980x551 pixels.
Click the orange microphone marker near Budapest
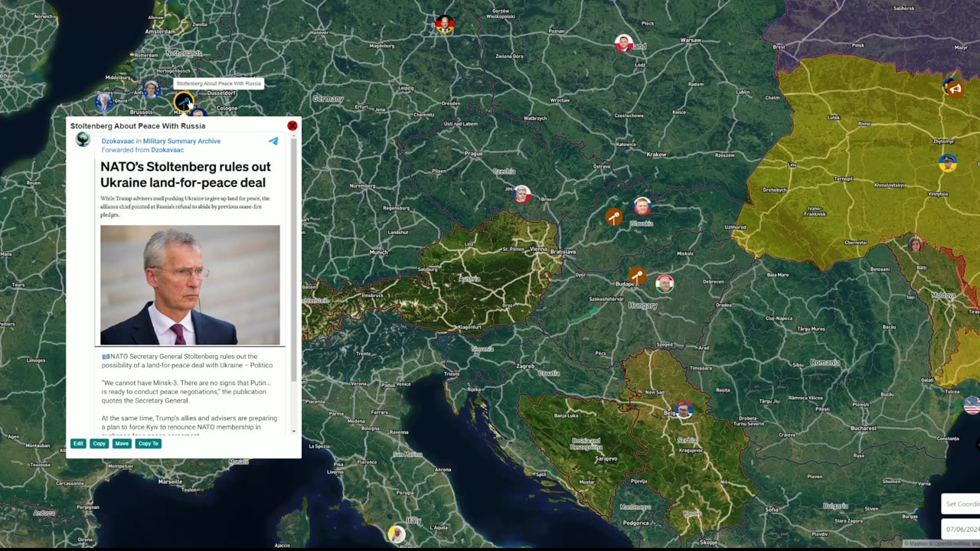point(636,275)
